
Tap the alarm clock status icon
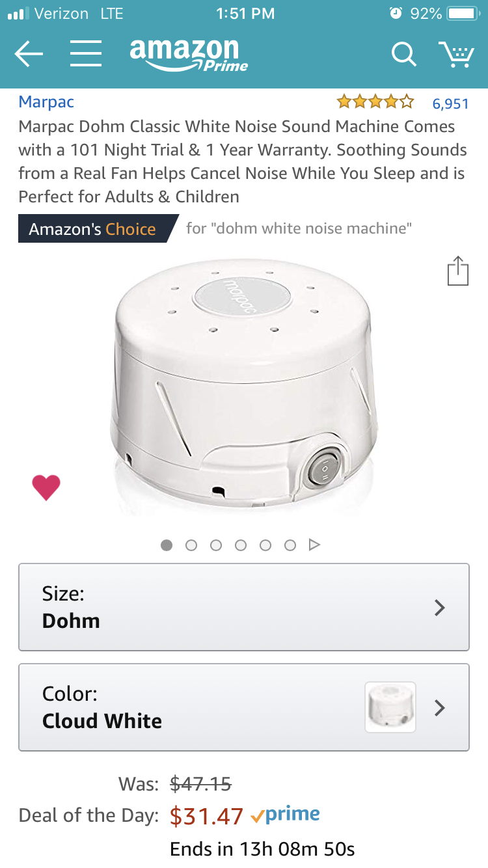pyautogui.click(x=395, y=13)
